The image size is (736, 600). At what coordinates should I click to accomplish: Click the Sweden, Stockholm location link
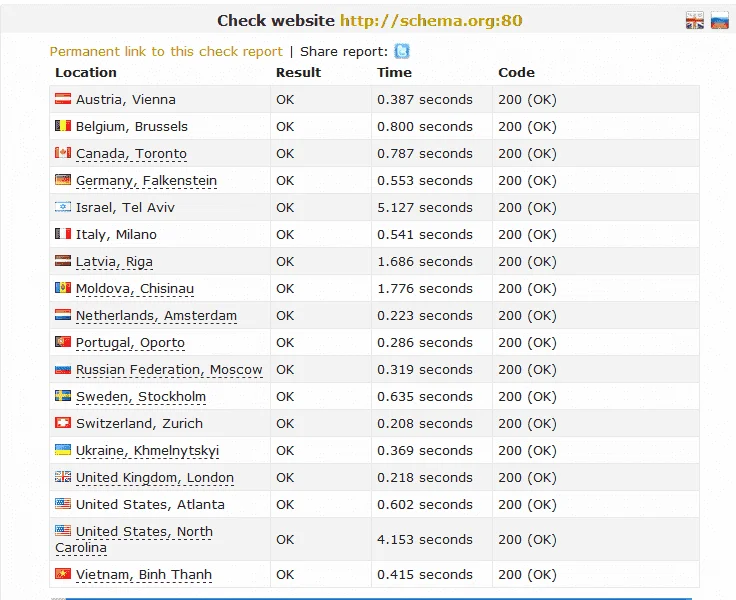click(141, 397)
